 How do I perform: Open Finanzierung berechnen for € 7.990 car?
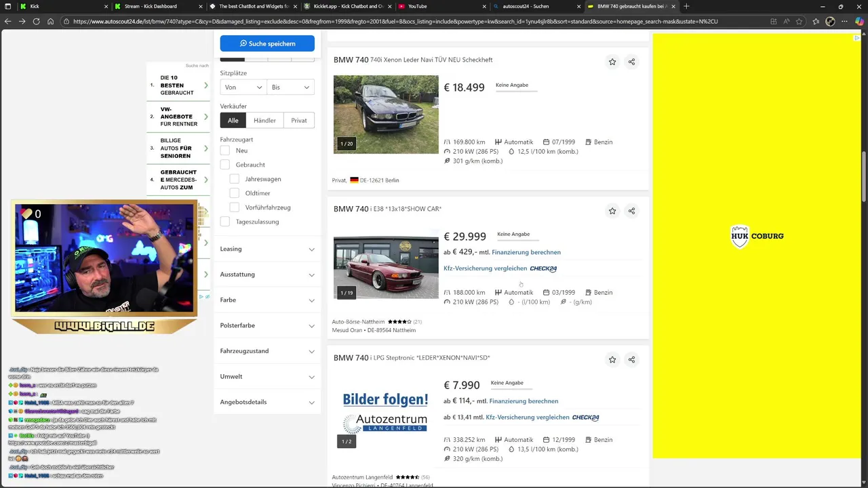(x=524, y=401)
